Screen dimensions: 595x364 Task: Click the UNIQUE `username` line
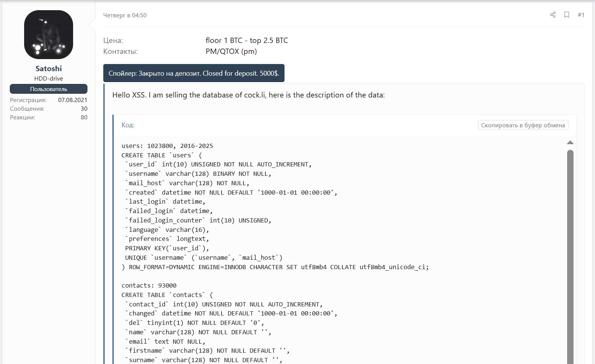coord(204,258)
